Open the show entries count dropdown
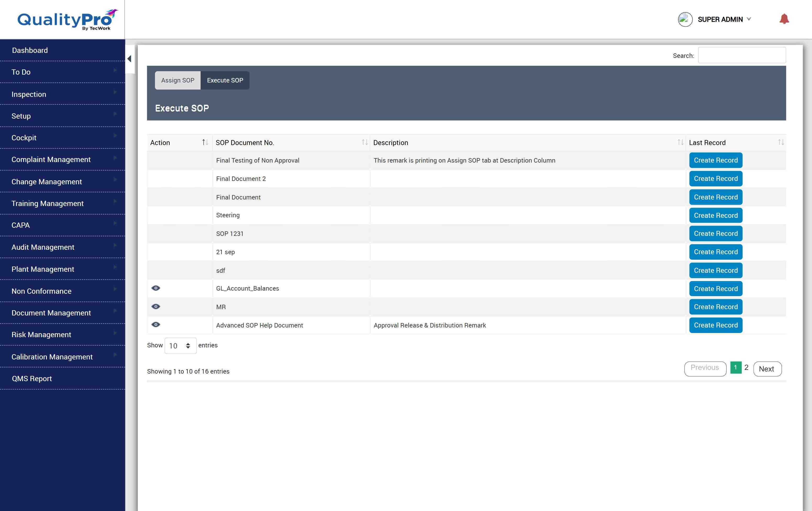 pyautogui.click(x=180, y=346)
